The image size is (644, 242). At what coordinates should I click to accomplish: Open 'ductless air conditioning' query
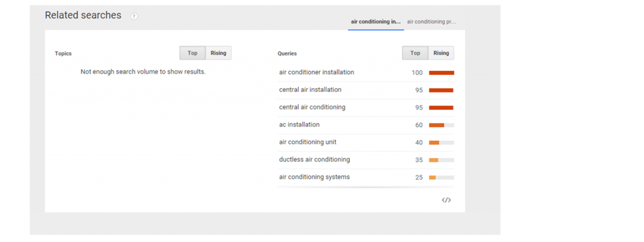[314, 159]
